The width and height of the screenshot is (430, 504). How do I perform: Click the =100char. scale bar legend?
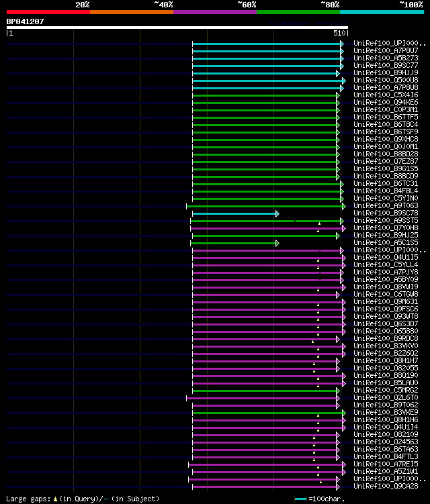(x=320, y=499)
